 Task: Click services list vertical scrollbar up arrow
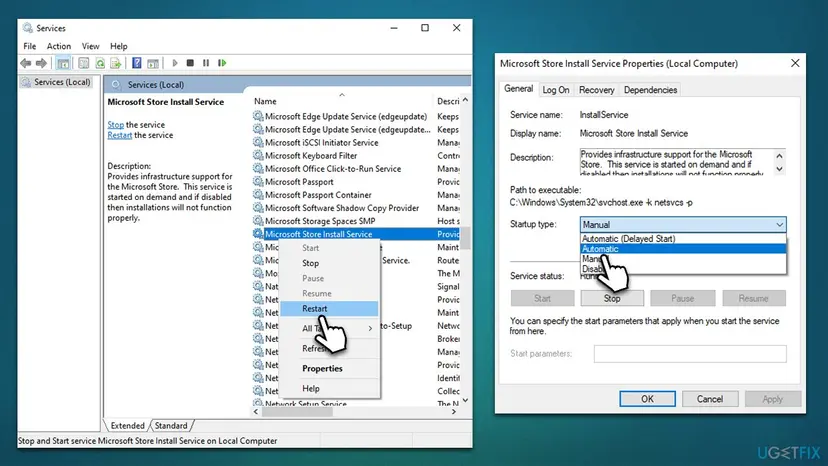[465, 100]
